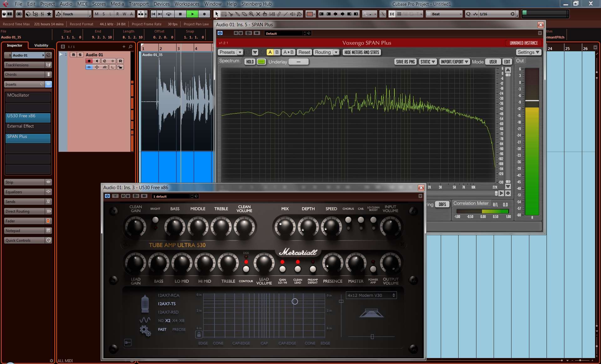Select the Scissors split tool

231,14
